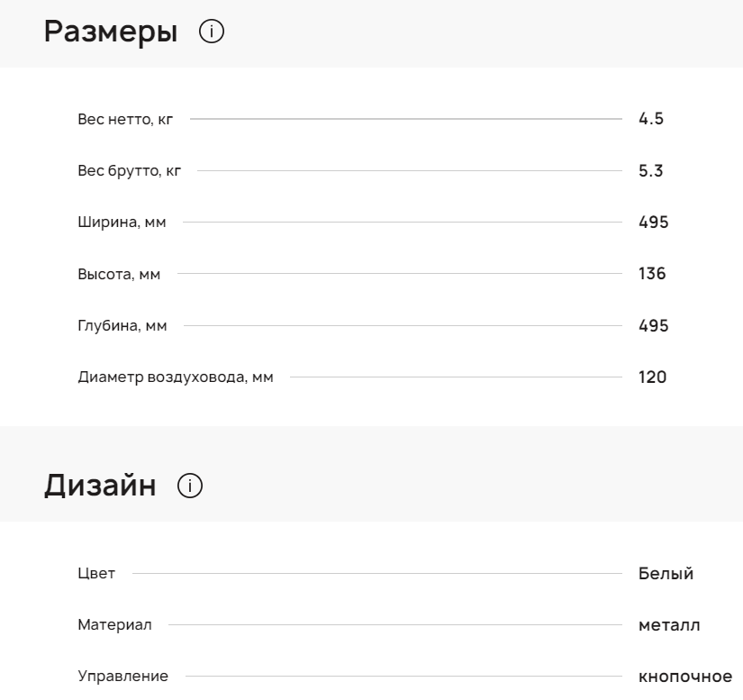Click the net weight value 4.5
743x700 pixels.
pos(651,119)
